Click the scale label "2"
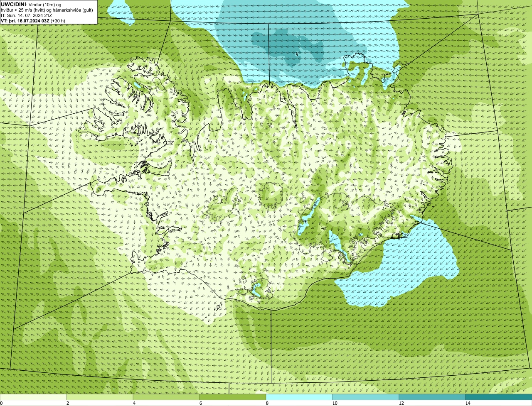532x406 pixels. [x=67, y=403]
